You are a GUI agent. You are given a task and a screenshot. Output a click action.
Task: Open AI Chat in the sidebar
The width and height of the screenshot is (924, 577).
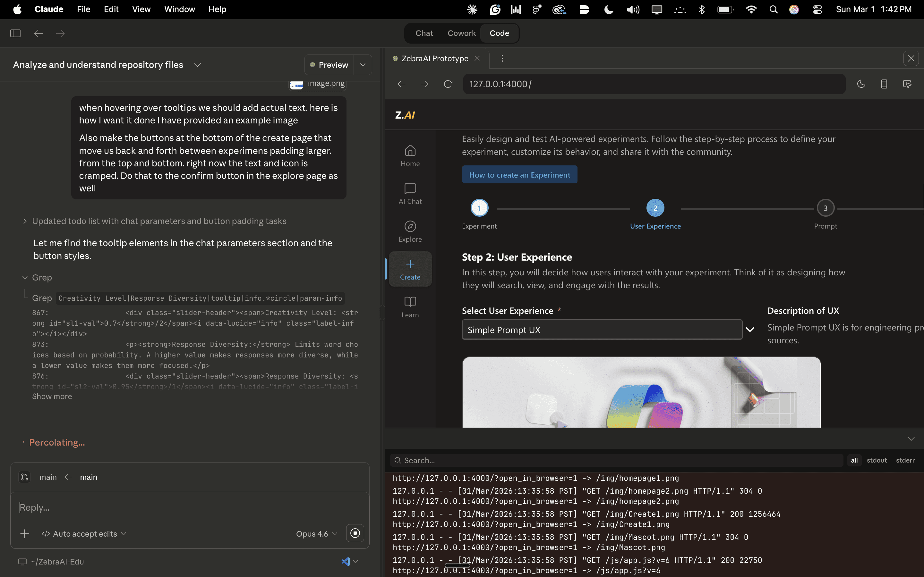click(410, 194)
